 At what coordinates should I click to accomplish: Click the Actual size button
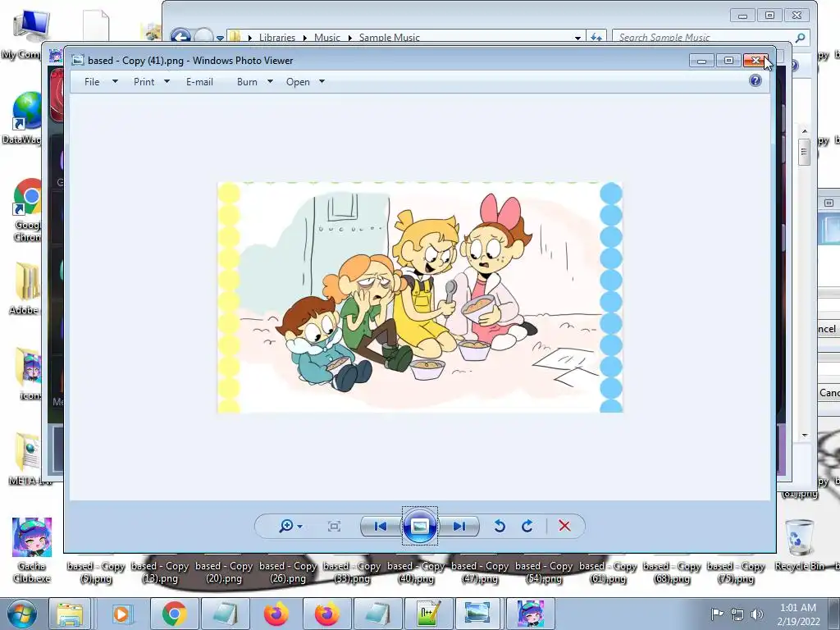pyautogui.click(x=334, y=526)
